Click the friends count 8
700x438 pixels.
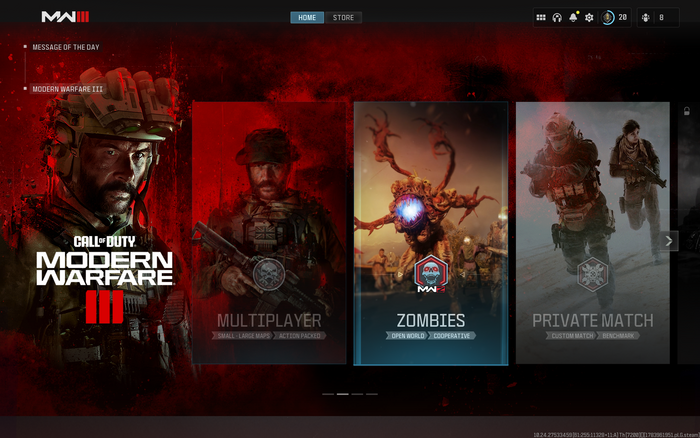[x=662, y=17]
